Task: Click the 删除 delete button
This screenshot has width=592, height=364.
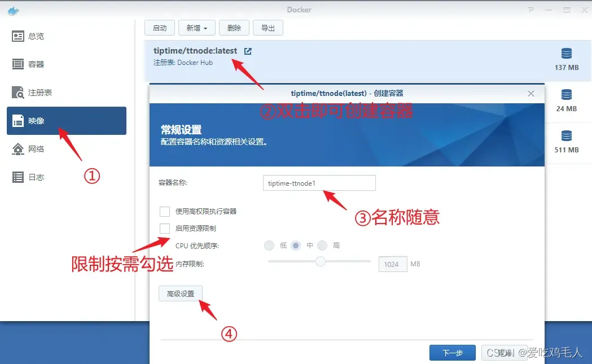Action: (x=234, y=28)
